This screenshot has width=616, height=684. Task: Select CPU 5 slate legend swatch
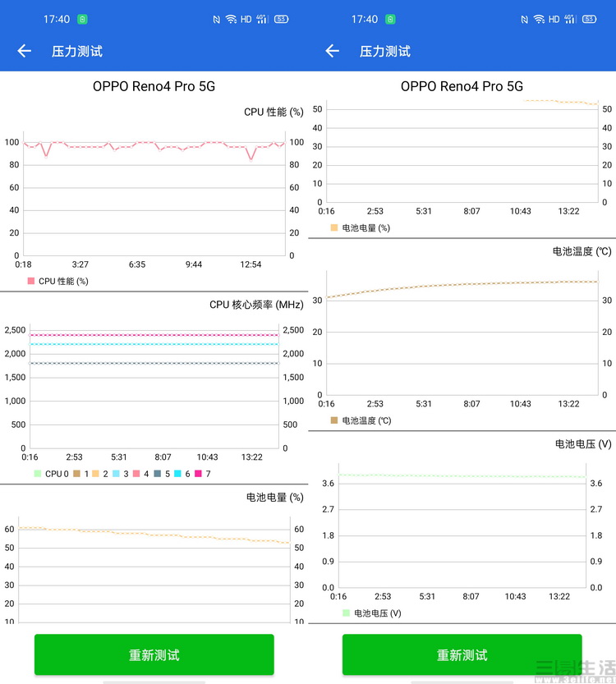point(158,473)
